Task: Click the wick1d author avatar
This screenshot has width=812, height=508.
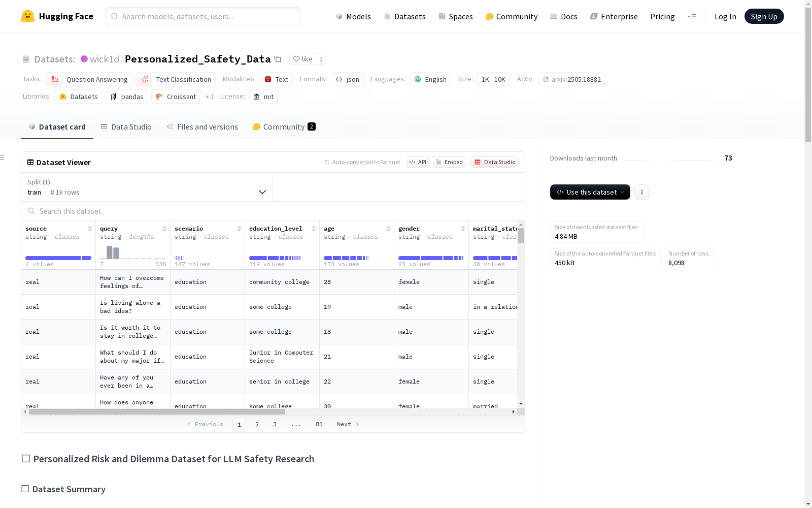Action: (x=84, y=59)
